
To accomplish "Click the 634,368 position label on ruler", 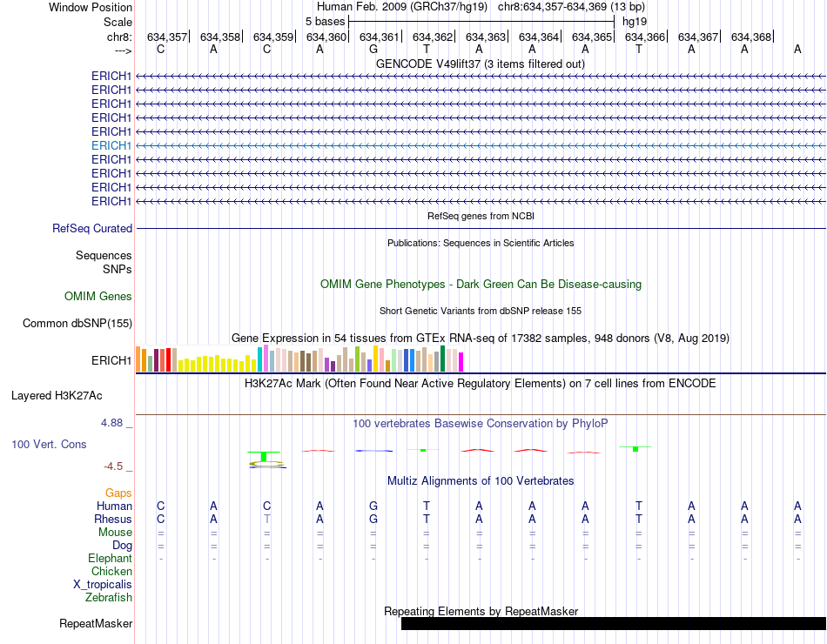I will (x=751, y=37).
